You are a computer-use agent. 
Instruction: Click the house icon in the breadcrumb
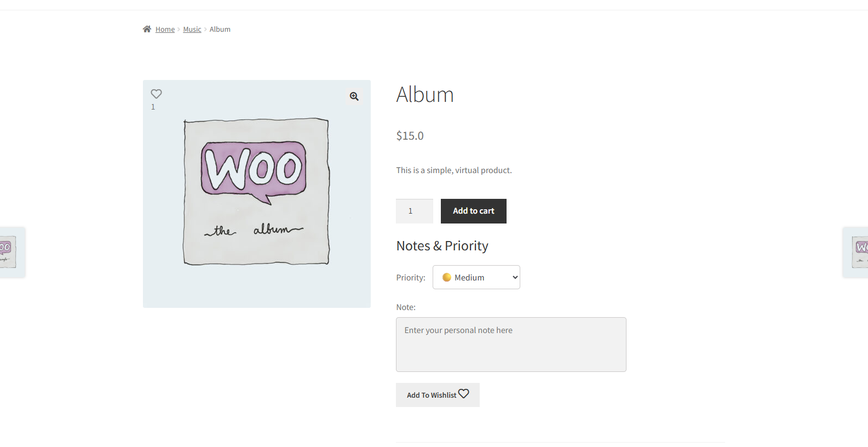[147, 29]
